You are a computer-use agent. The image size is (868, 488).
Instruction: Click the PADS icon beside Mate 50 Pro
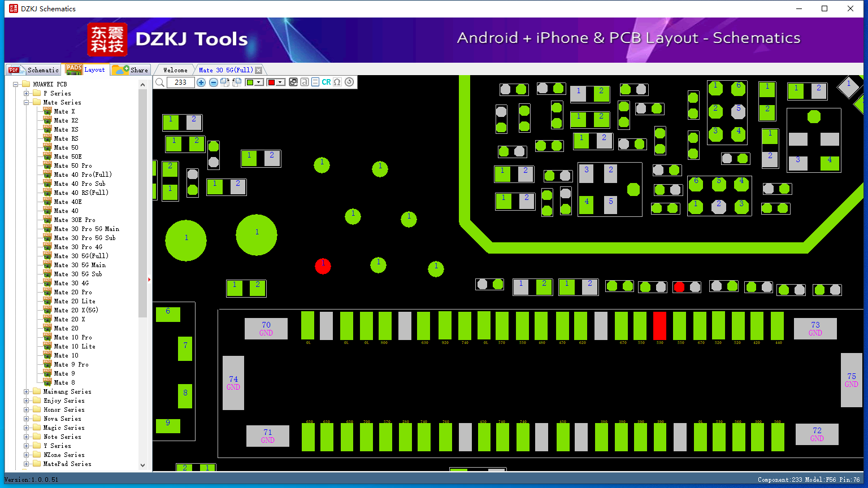coord(47,165)
